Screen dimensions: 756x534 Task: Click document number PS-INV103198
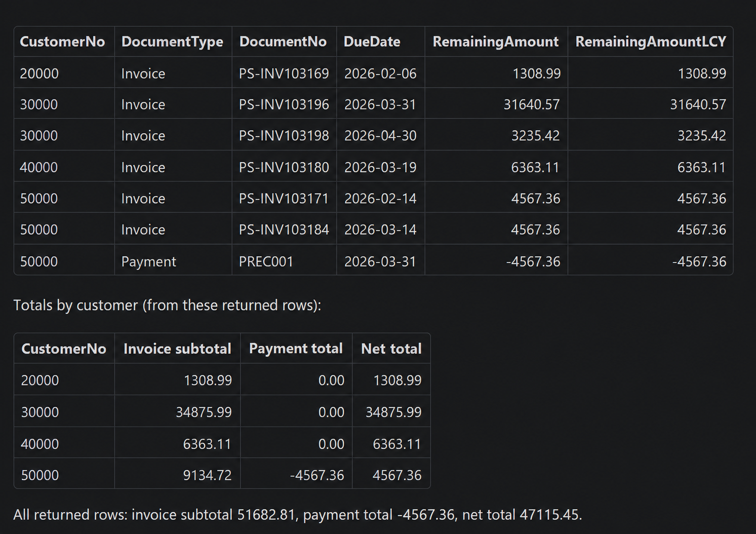pyautogui.click(x=284, y=136)
